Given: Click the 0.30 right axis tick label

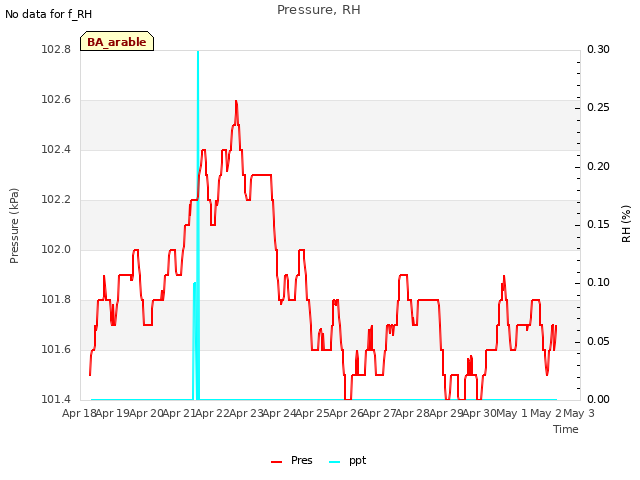Looking at the screenshot, I should coord(598,49).
